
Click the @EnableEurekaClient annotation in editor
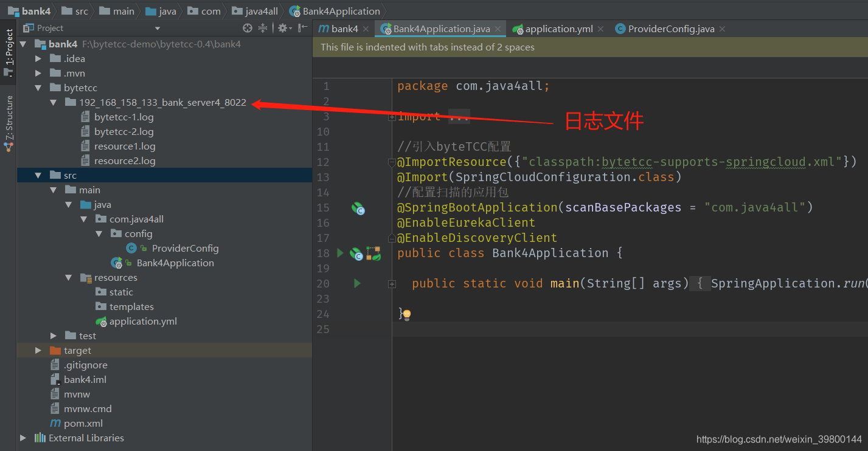coord(467,222)
